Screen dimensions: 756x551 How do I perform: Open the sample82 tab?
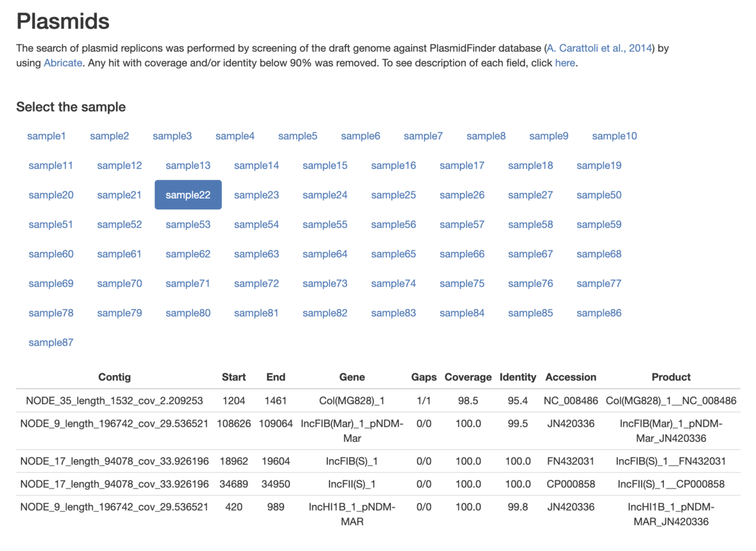325,313
